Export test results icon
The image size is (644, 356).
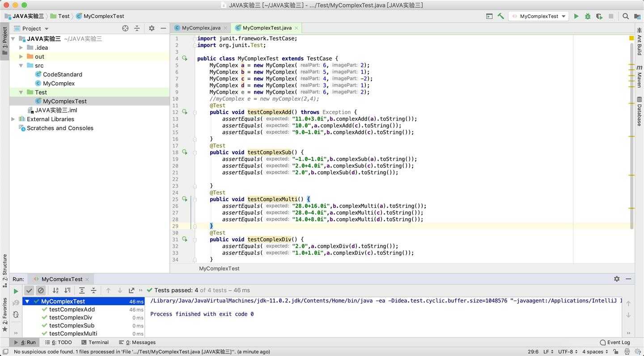coord(131,290)
